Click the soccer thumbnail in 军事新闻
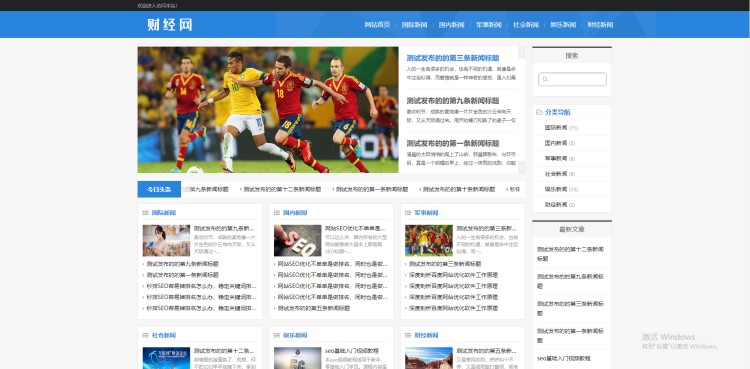Image resolution: width=750 pixels, height=369 pixels. click(429, 241)
